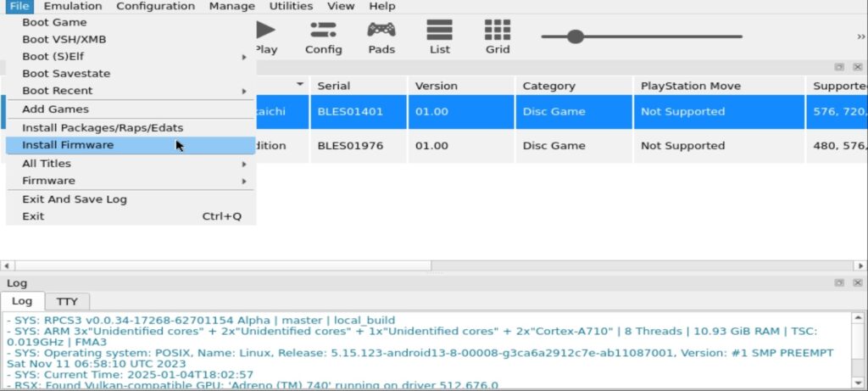Expand the Boot (S)Elf submenu
Viewport: 868px width, 391px height.
coord(131,57)
